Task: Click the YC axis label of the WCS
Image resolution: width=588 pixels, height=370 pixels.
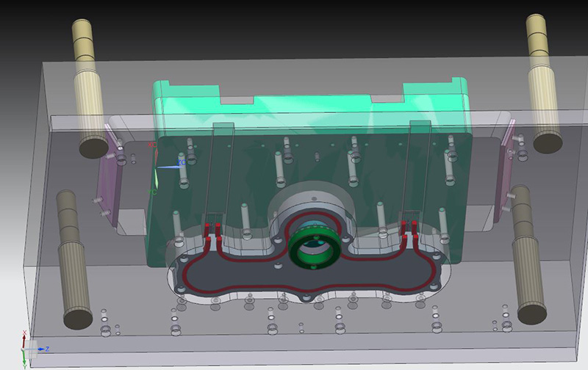Action: (152, 192)
